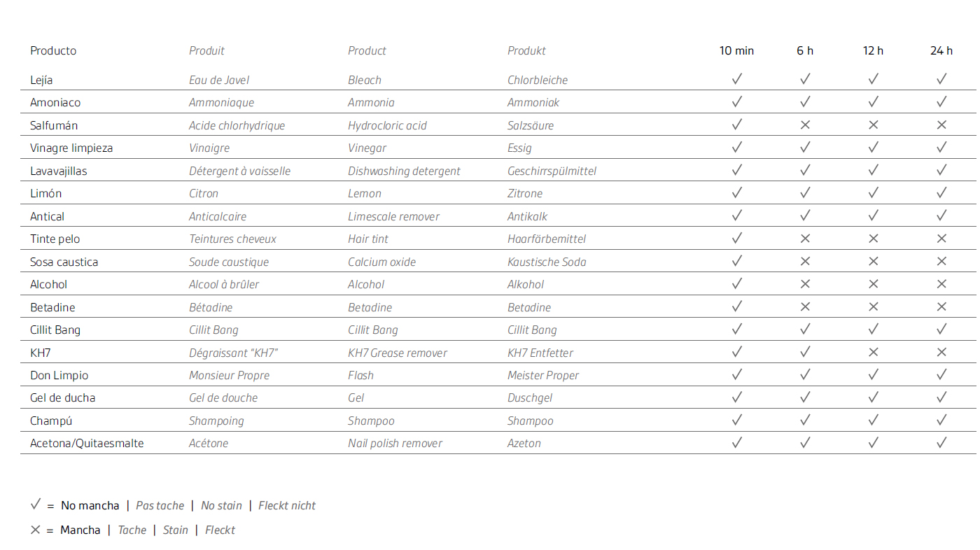This screenshot has width=980, height=550.
Task: Click the Produkt column header
Action: coord(526,50)
